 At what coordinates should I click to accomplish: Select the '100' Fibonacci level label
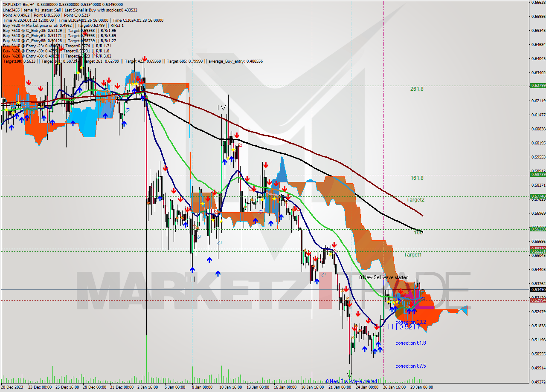[418, 233]
